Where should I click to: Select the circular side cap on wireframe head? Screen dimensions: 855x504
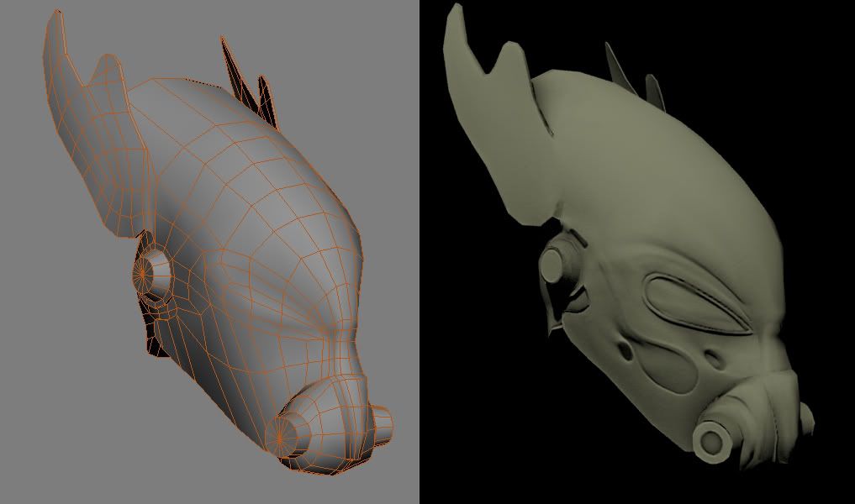coord(151,272)
